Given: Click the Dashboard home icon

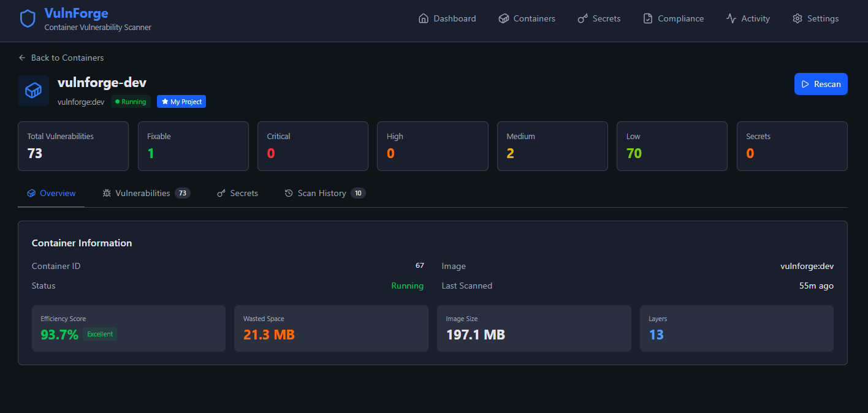Looking at the screenshot, I should click(x=423, y=18).
